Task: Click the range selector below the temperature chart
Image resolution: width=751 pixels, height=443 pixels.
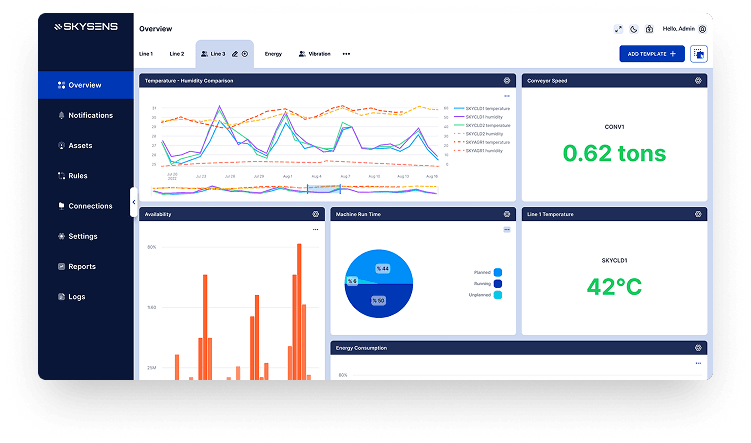Action: pos(324,188)
